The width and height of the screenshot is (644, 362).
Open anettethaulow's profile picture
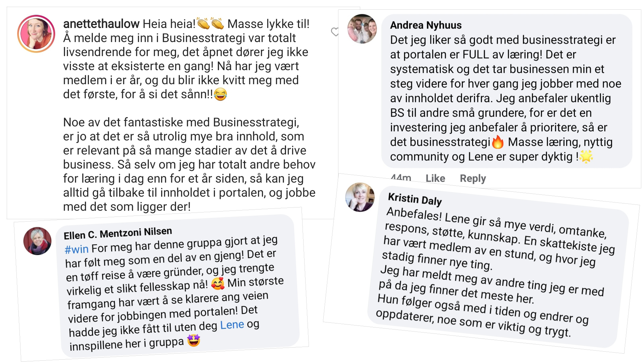(x=36, y=34)
